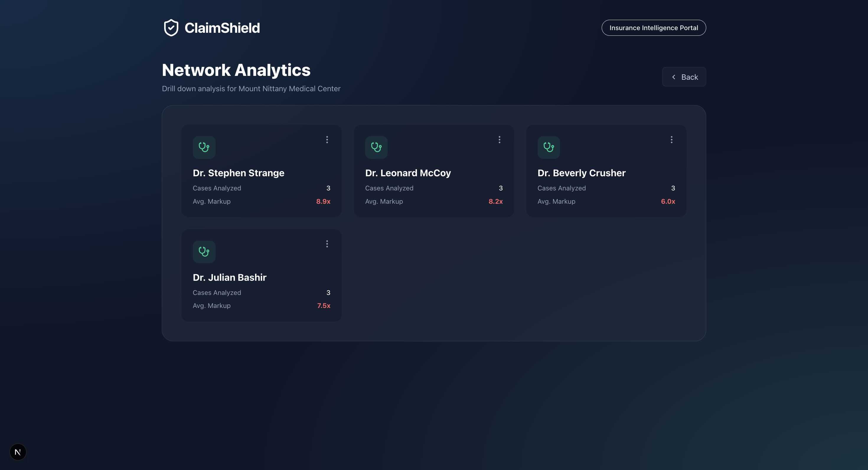868x470 pixels.
Task: Click the ClaimShield brand name text
Action: pyautogui.click(x=222, y=28)
